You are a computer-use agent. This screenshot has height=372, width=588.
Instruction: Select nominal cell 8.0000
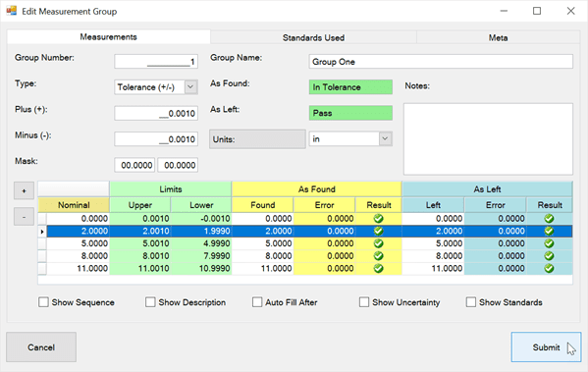[78, 256]
